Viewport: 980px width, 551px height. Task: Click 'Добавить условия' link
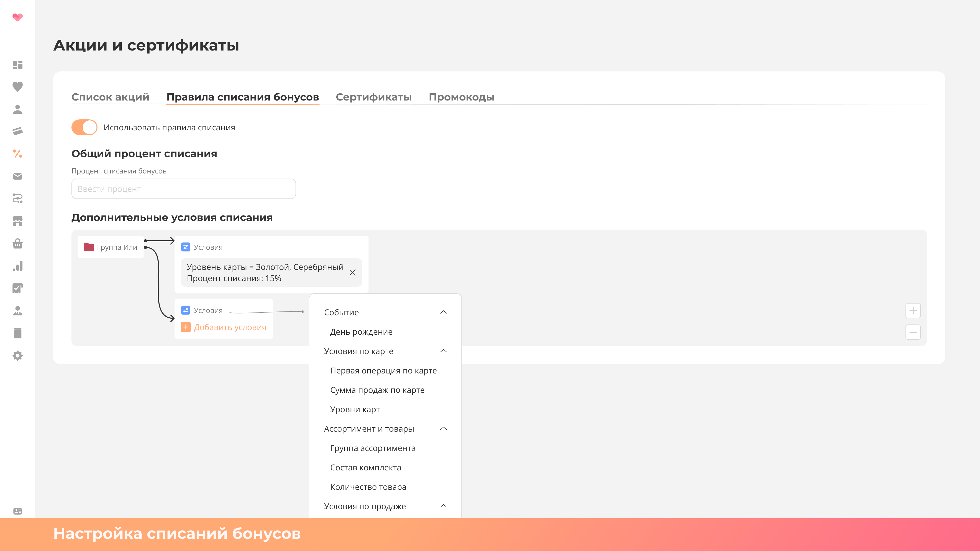point(229,327)
